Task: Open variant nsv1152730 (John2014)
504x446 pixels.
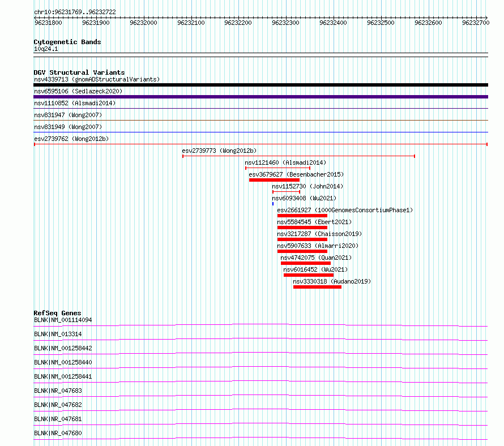Action: coord(307,186)
